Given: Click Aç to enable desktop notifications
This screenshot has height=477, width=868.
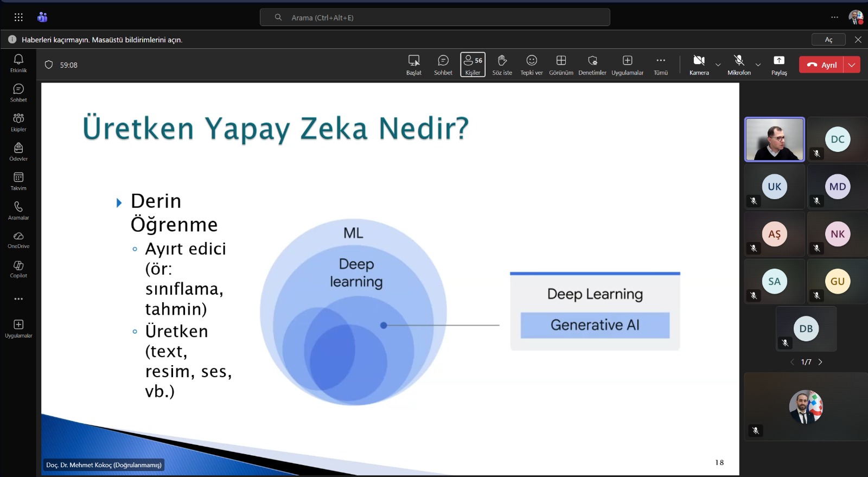Looking at the screenshot, I should click(828, 40).
